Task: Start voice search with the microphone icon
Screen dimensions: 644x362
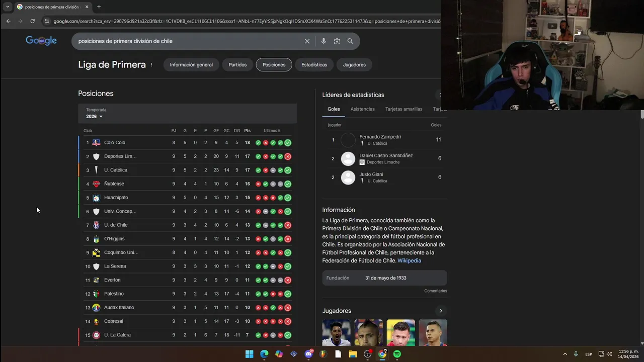Action: click(324, 41)
